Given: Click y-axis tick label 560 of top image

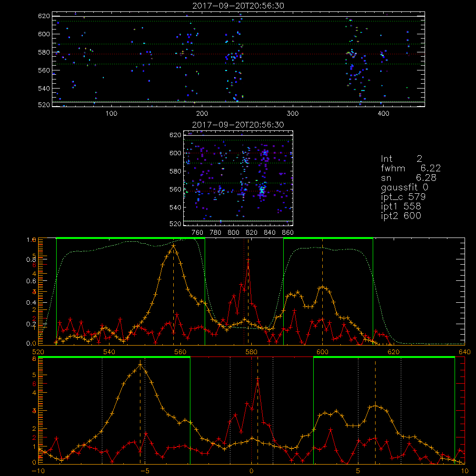Looking at the screenshot, I should pyautogui.click(x=44, y=70).
